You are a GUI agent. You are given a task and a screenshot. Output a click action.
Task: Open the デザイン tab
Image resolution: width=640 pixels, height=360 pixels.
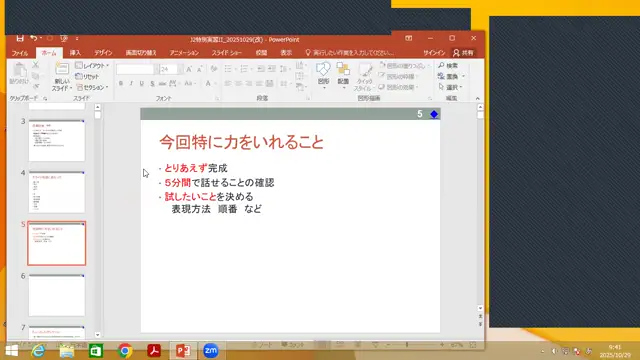(x=103, y=53)
